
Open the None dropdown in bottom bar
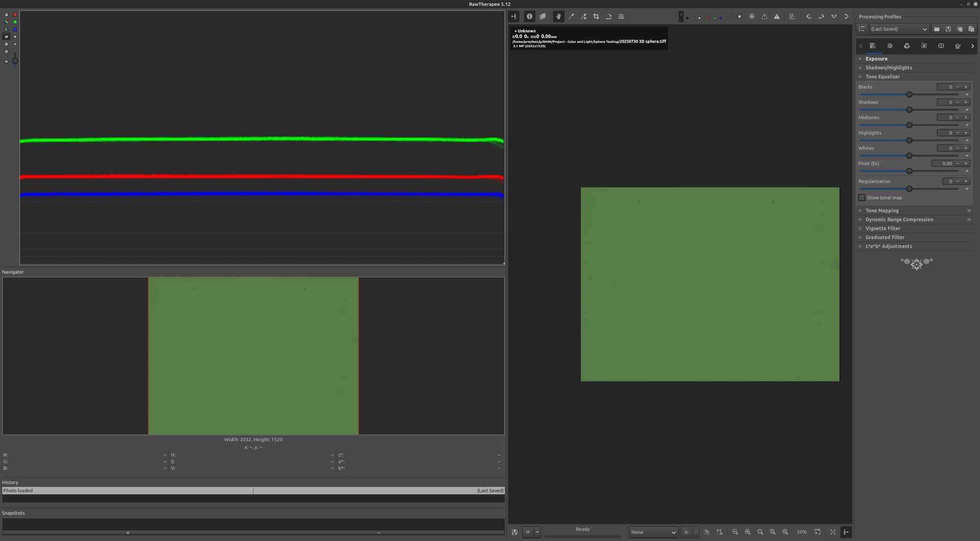tap(653, 532)
